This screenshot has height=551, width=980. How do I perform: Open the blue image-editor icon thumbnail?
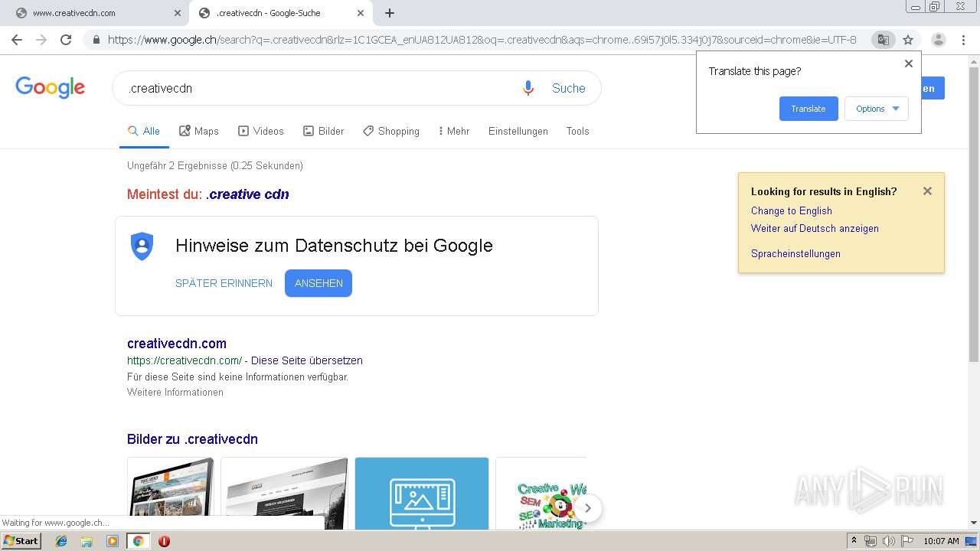(x=422, y=494)
